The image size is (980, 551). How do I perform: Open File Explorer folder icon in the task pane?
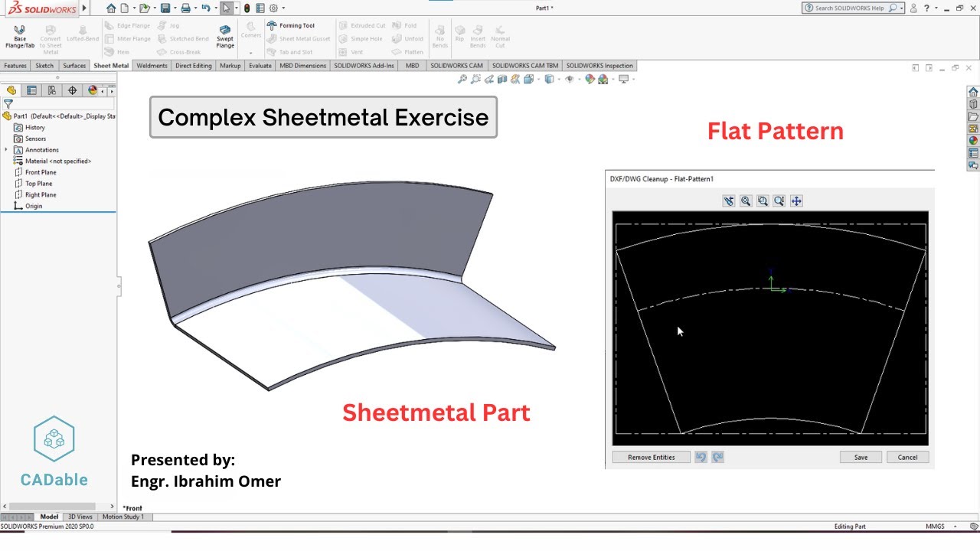tap(973, 116)
